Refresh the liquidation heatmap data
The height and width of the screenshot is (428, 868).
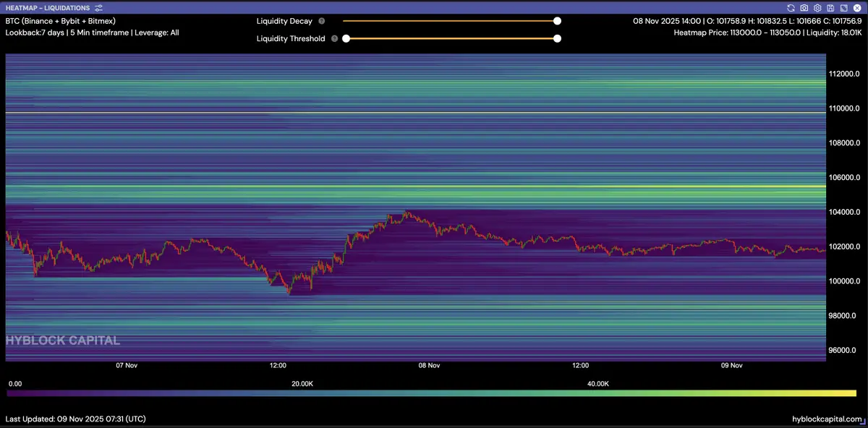pos(791,8)
